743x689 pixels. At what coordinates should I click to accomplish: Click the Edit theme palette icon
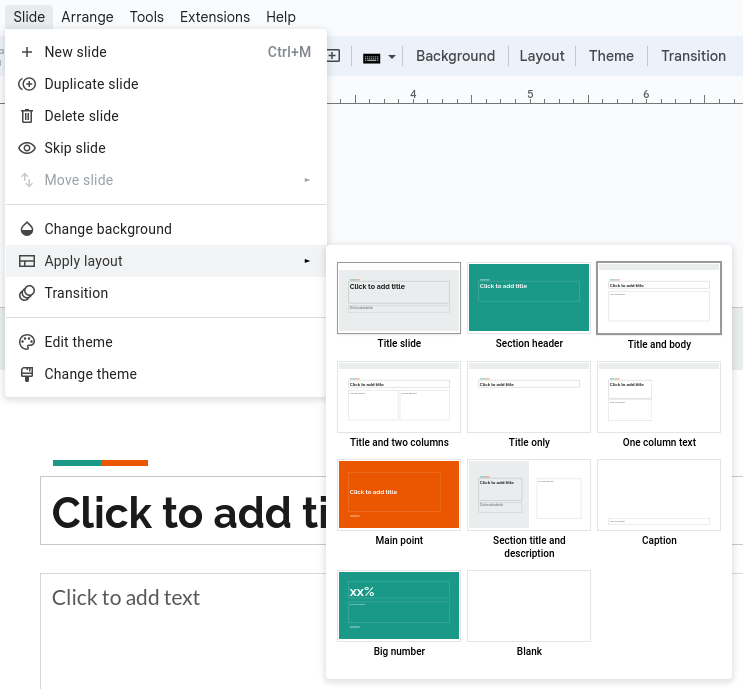27,342
